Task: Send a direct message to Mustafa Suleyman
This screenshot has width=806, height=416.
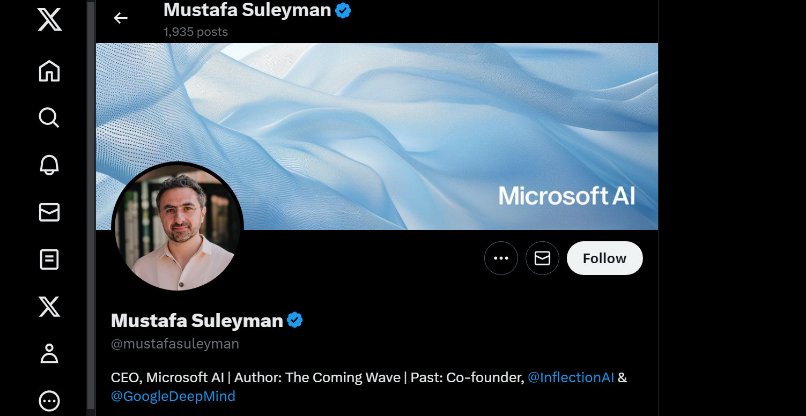Action: click(x=542, y=258)
